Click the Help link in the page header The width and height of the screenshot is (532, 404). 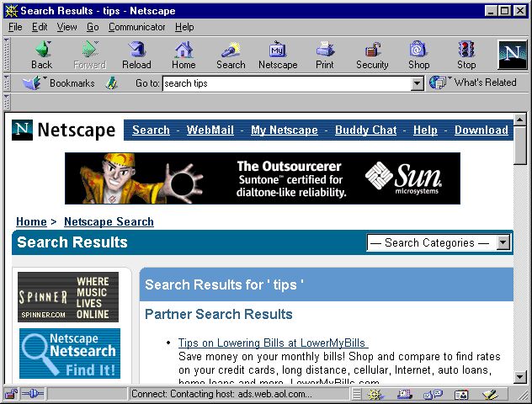pyautogui.click(x=425, y=130)
